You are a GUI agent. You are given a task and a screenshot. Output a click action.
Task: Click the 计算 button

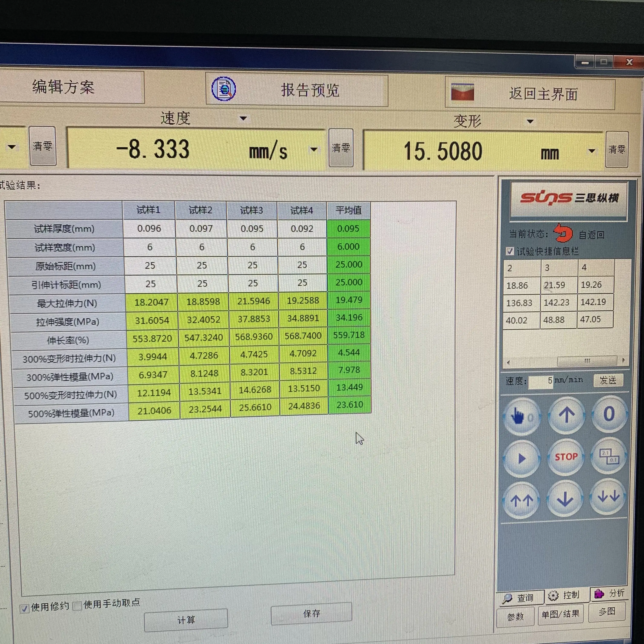(186, 620)
